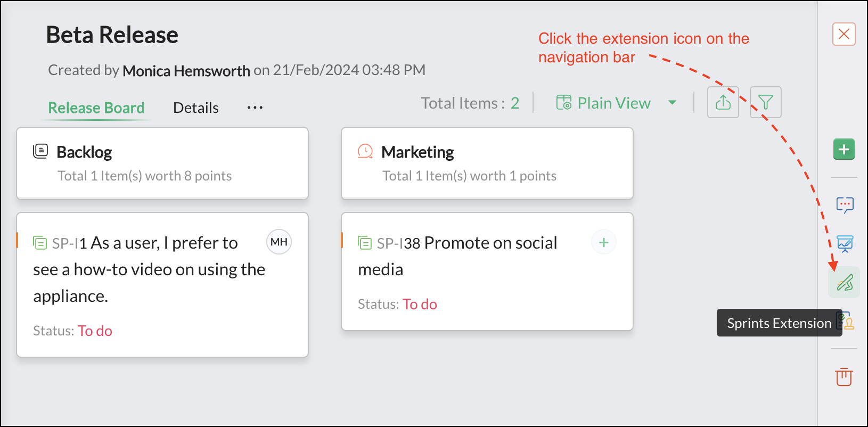Open the filter funnel icon
The width and height of the screenshot is (868, 427).
click(x=765, y=102)
